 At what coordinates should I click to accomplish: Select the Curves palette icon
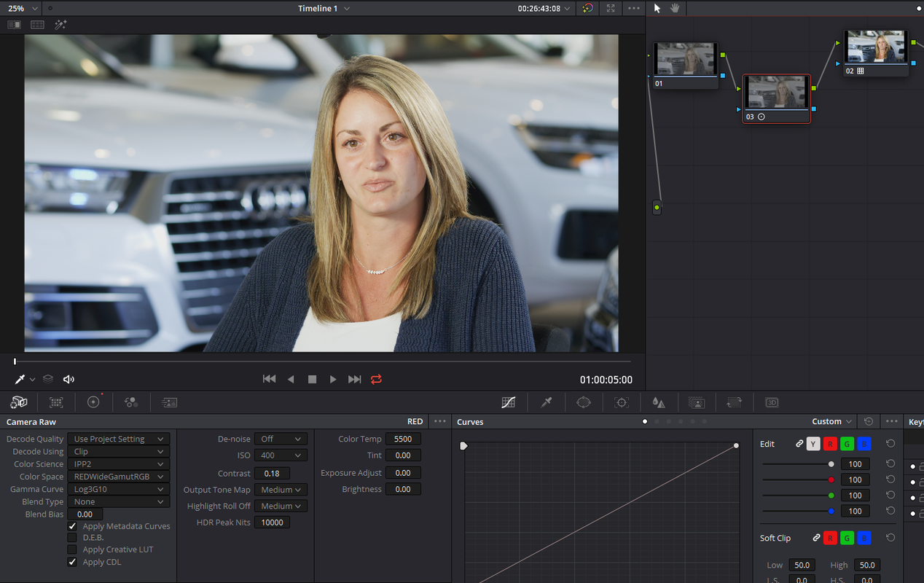509,402
